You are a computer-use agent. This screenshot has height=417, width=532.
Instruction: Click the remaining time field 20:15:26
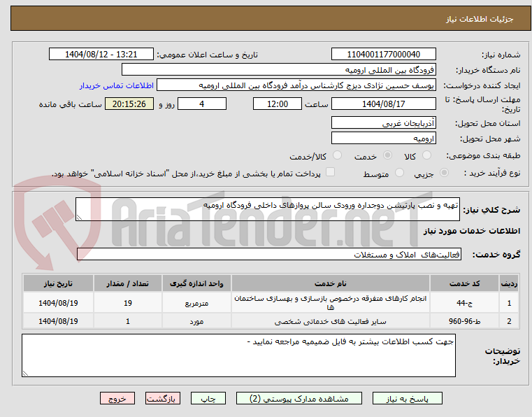(129, 104)
